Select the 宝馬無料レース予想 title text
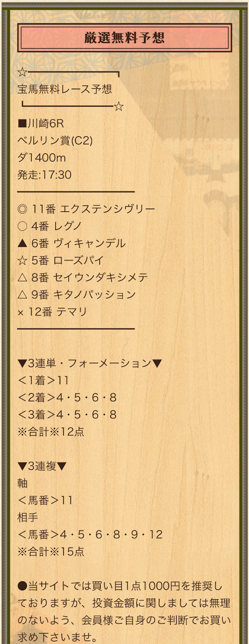The width and height of the screenshot is (249, 644). (x=65, y=89)
